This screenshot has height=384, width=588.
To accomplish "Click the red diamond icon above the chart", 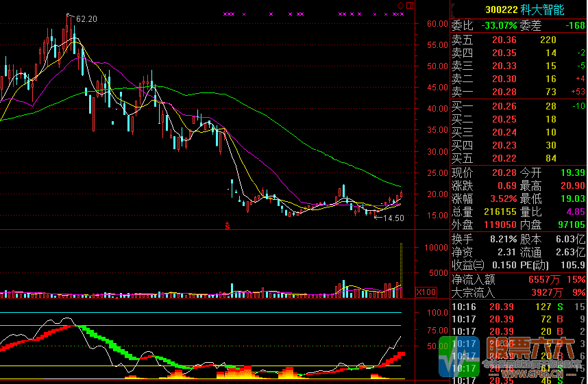I will tap(401, 5).
